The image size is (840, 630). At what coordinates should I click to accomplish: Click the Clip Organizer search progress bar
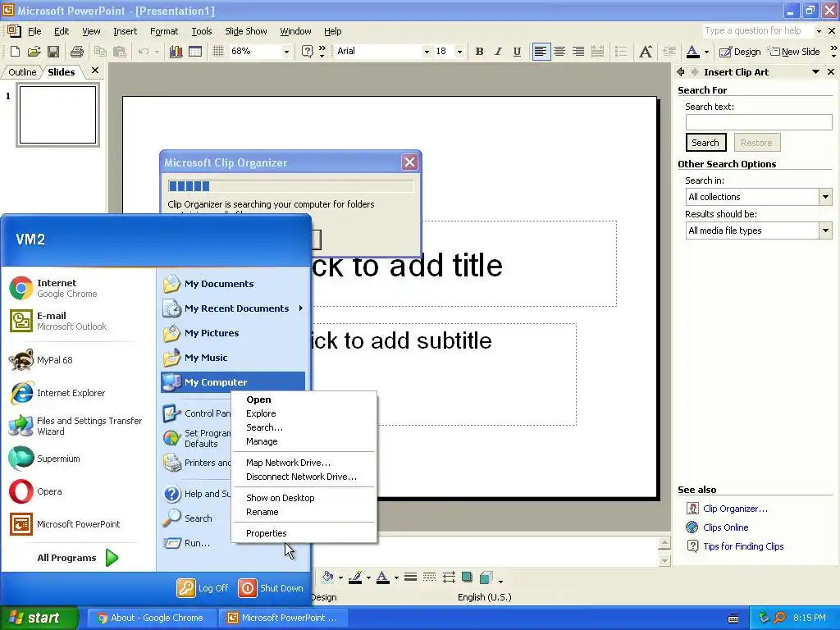[x=290, y=186]
